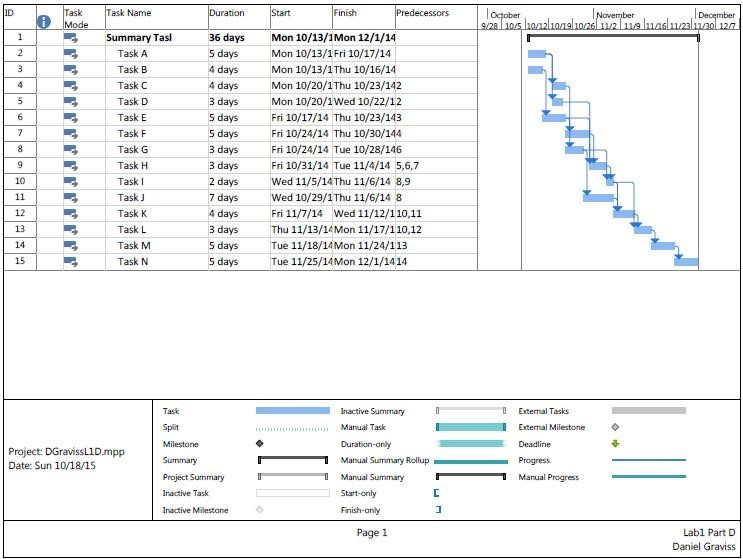Image resolution: width=743 pixels, height=559 pixels.
Task: Click Task Mode icon in Task A row
Action: (71, 54)
